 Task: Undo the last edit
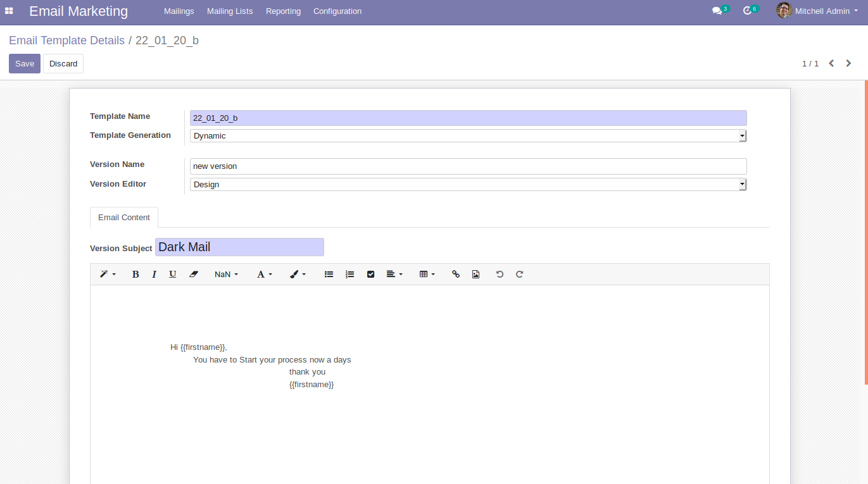point(500,274)
